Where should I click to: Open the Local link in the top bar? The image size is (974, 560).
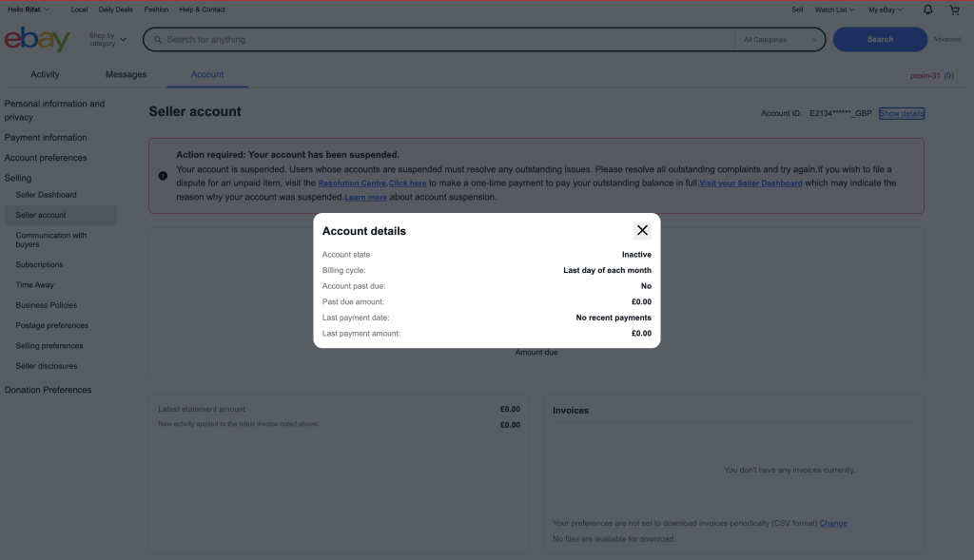click(79, 10)
